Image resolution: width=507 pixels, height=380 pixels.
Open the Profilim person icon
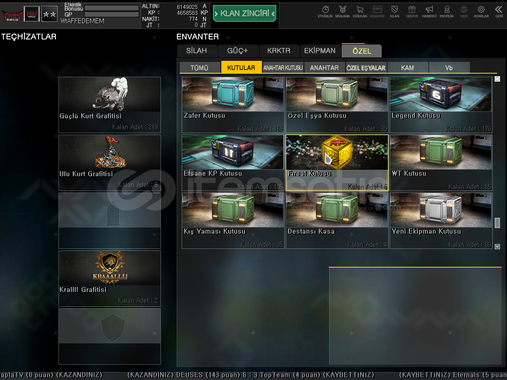447,11
